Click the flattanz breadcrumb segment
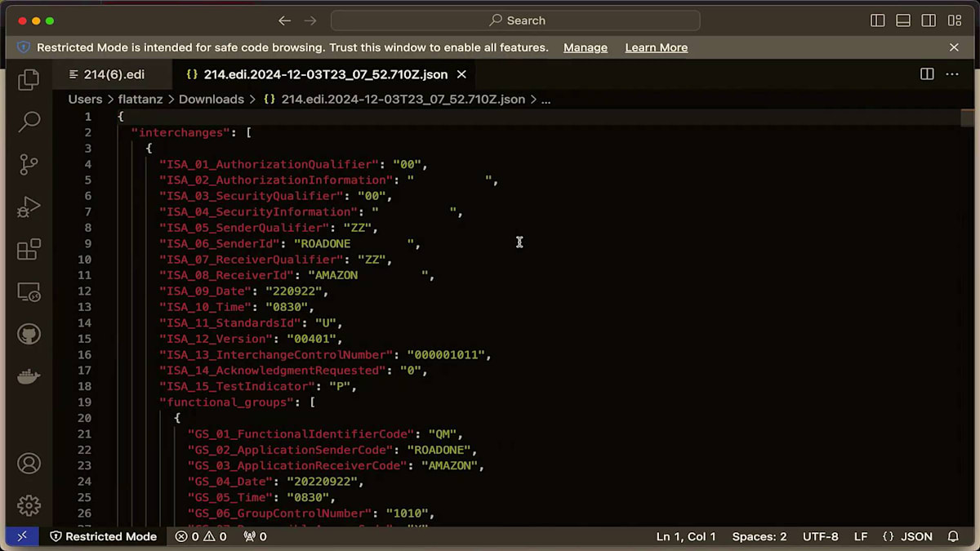Screen dimensions: 980x551 [140, 99]
